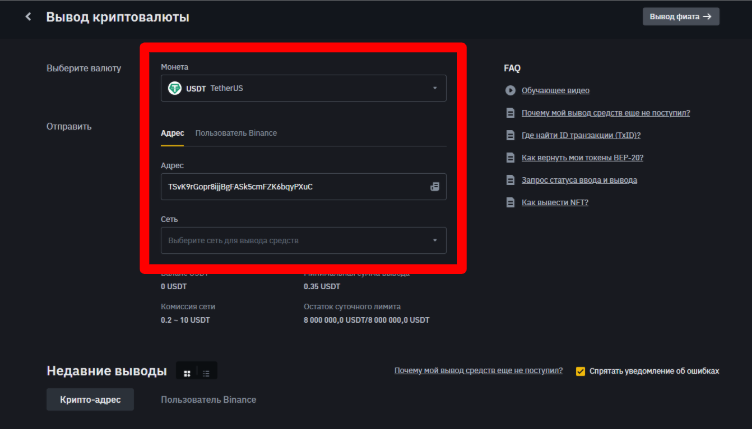Click document icon beside withdrawal not arrived FAQ
The width and height of the screenshot is (752, 429).
pyautogui.click(x=510, y=113)
